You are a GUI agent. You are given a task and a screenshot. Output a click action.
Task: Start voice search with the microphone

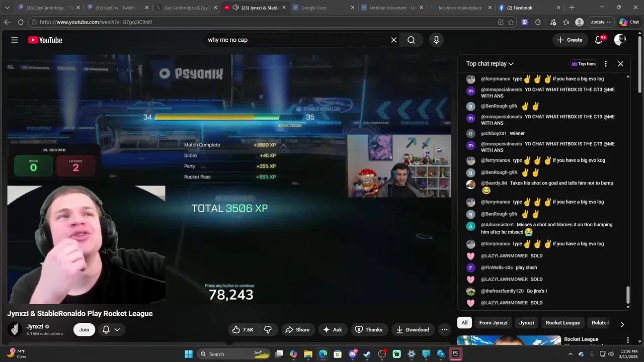(x=436, y=40)
